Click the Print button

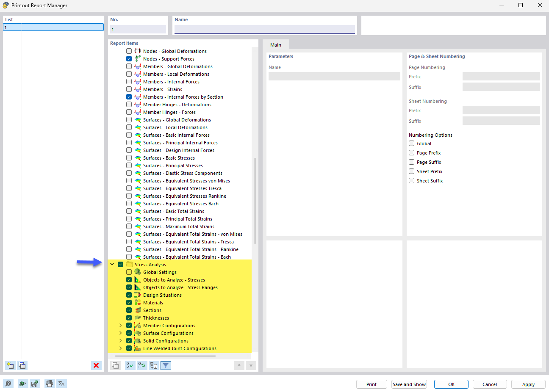(372, 384)
